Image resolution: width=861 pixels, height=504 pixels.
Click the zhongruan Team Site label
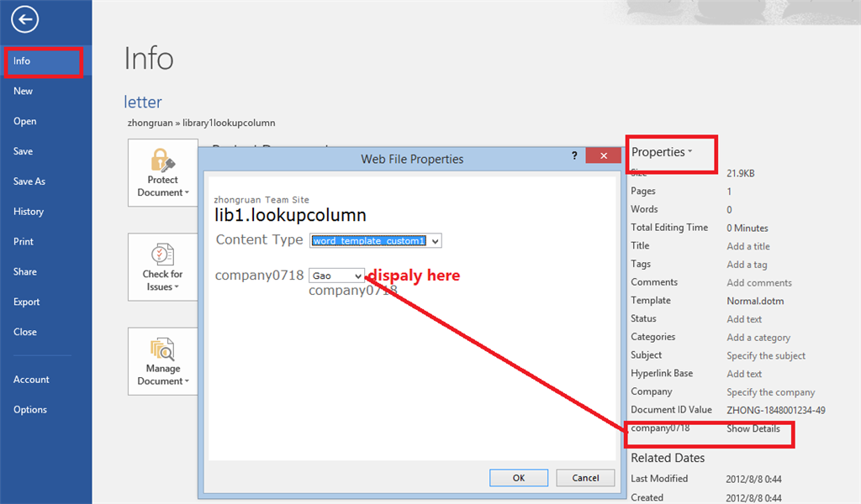(x=261, y=200)
